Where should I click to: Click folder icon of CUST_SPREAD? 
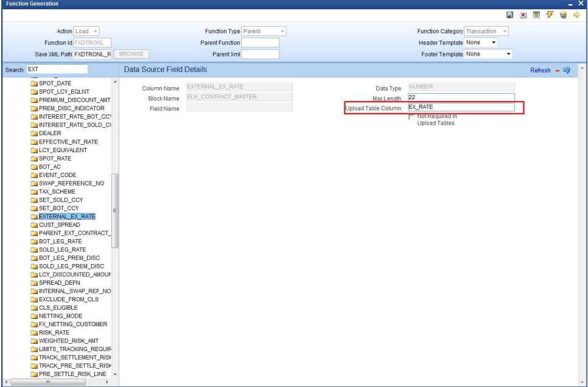point(34,225)
